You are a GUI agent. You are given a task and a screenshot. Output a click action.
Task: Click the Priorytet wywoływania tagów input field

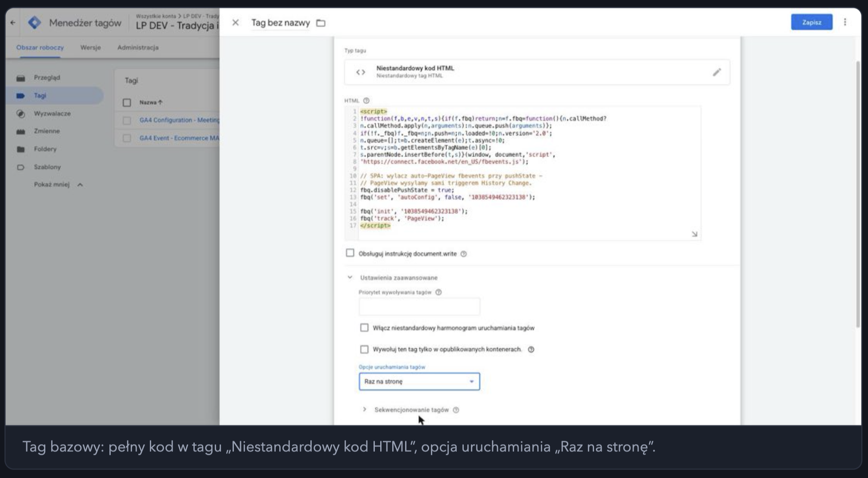click(419, 307)
